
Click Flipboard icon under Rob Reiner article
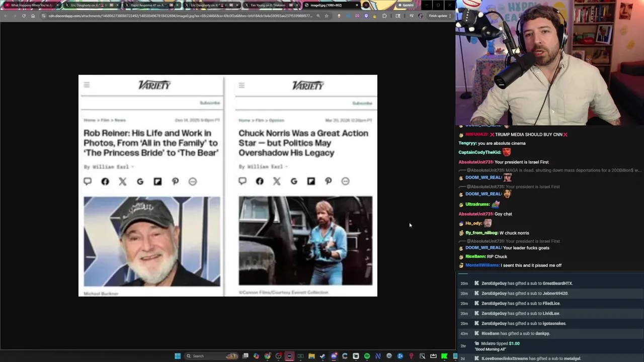coord(157,182)
